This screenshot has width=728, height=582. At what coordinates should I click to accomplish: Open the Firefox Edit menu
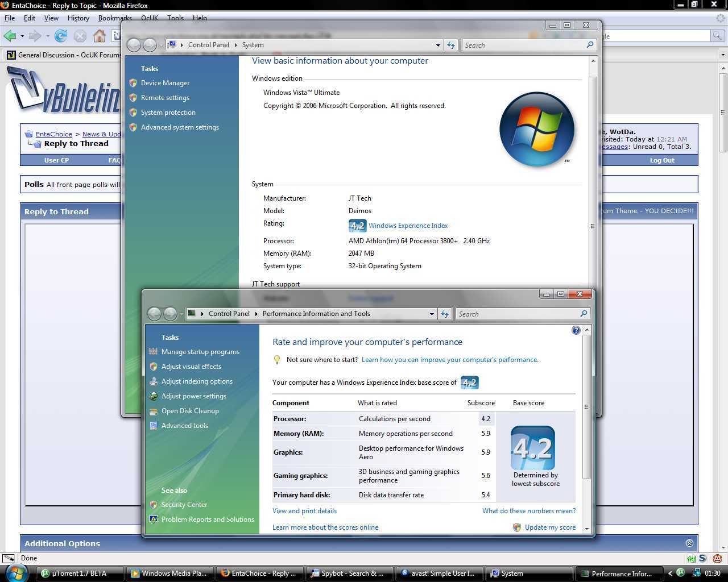(x=30, y=18)
